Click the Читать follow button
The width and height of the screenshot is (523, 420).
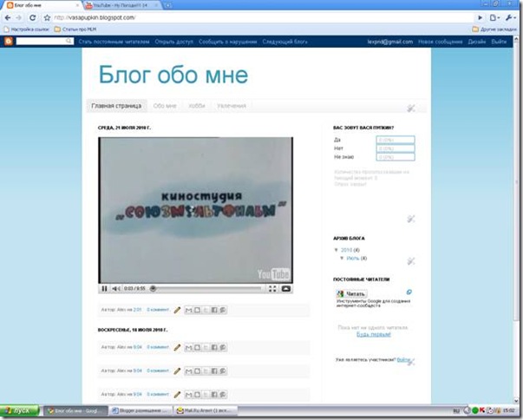point(351,293)
